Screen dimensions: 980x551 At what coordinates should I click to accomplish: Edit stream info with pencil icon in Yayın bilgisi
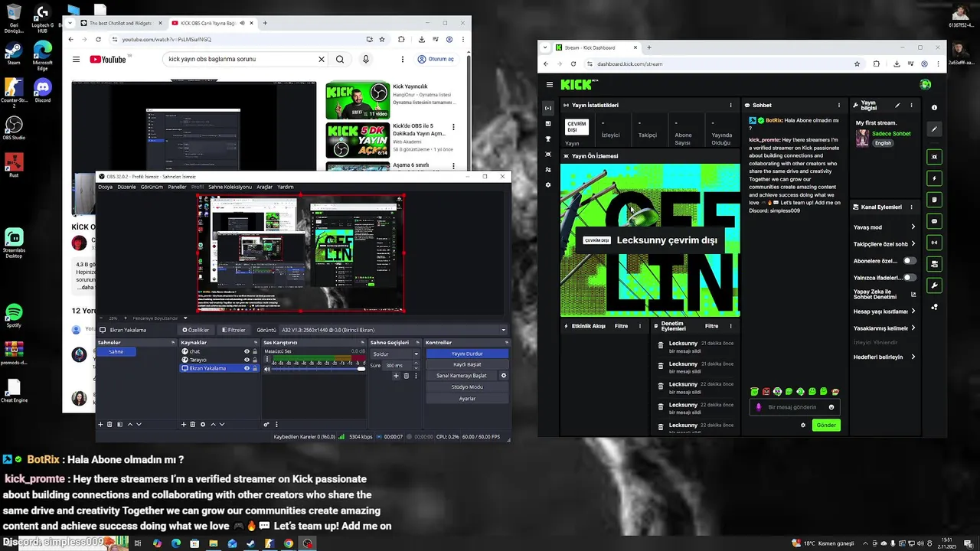click(x=897, y=105)
